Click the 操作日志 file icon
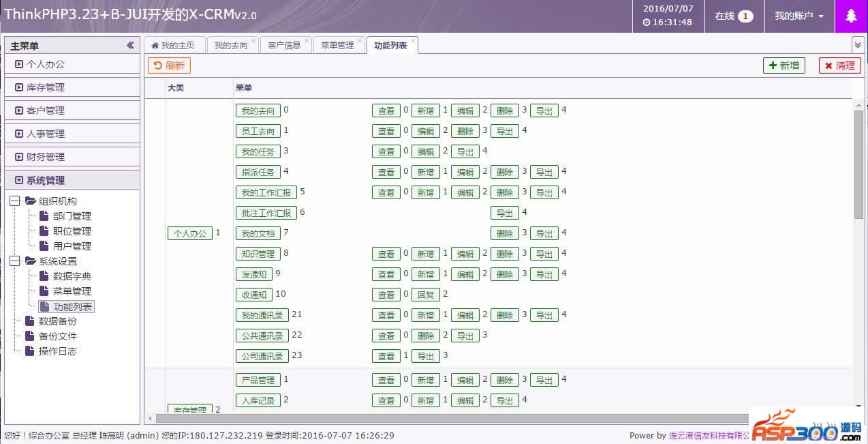The width and height of the screenshot is (868, 444). coord(29,351)
